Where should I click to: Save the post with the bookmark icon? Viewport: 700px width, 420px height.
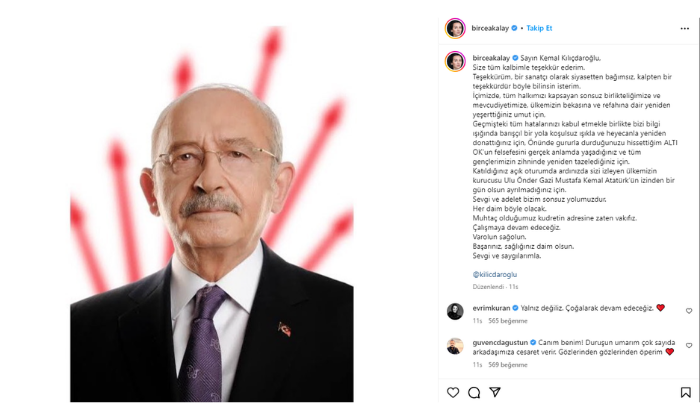click(685, 392)
